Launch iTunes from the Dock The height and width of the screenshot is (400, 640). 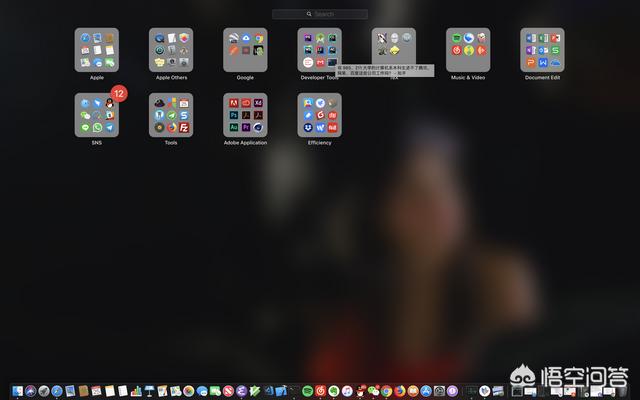(347, 391)
